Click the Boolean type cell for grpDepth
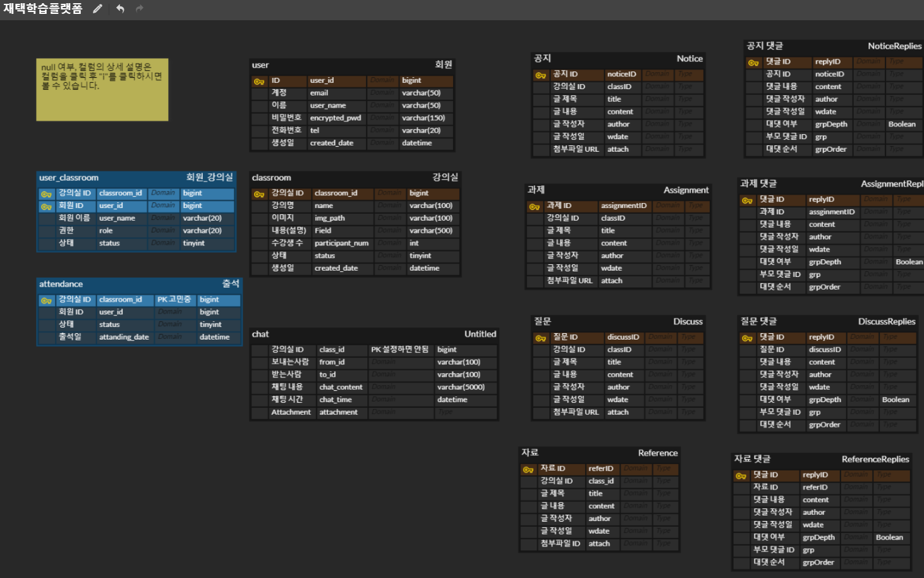This screenshot has width=924, height=578. (x=902, y=124)
